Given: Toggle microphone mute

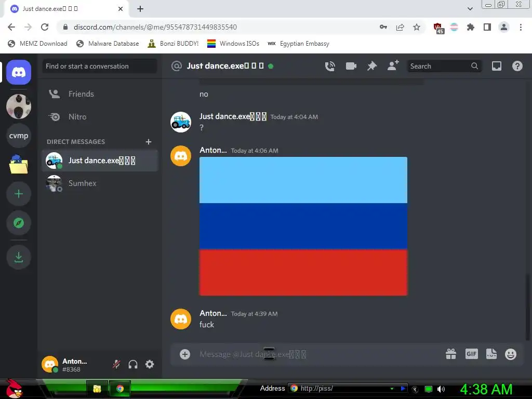Looking at the screenshot, I should 116,364.
